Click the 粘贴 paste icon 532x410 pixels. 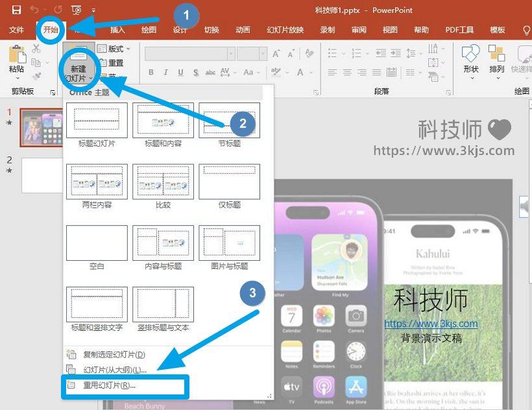pyautogui.click(x=17, y=54)
